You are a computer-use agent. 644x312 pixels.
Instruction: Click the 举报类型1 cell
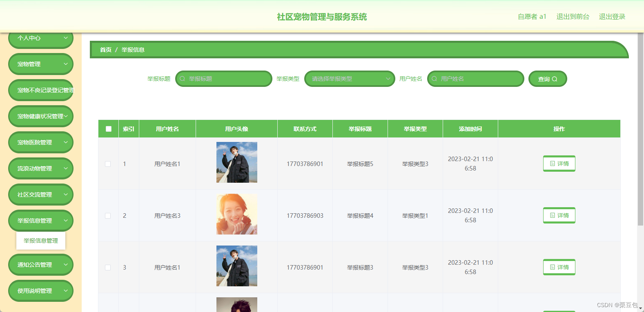point(415,216)
